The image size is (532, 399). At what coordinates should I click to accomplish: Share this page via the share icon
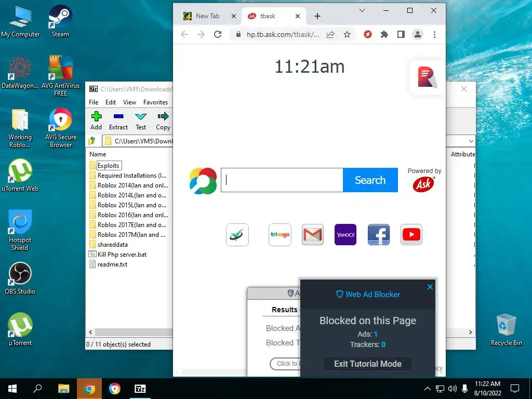coord(330,34)
